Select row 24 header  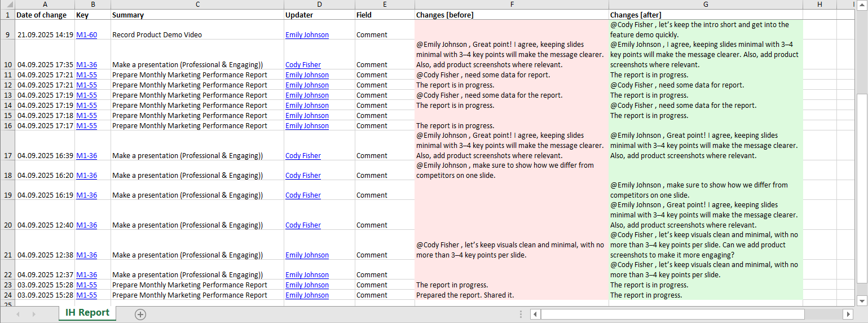point(7,295)
